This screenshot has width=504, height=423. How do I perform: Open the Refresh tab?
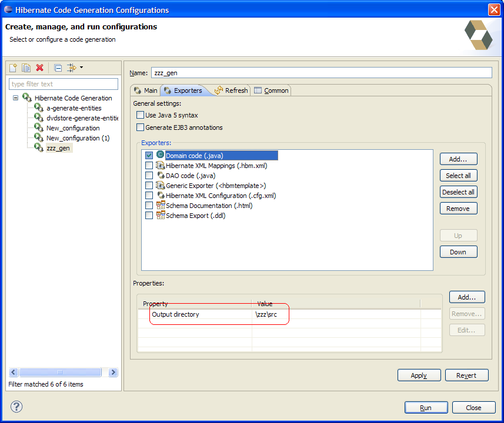(232, 90)
